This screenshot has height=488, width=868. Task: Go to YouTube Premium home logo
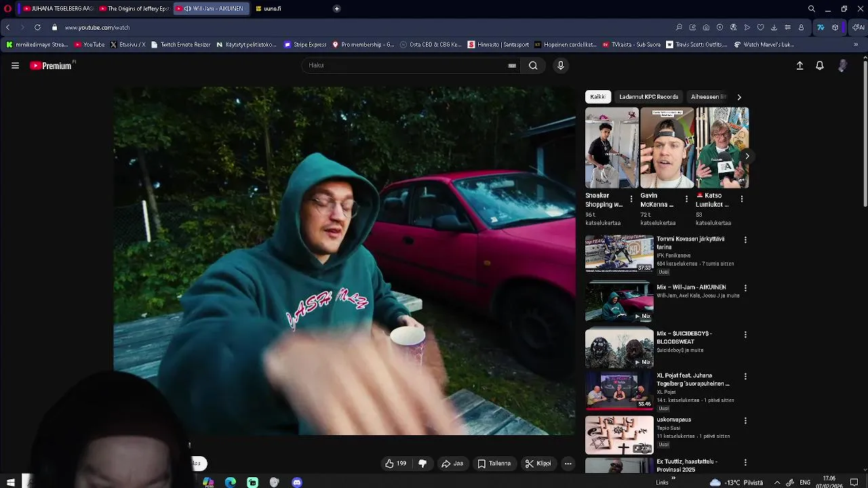52,66
